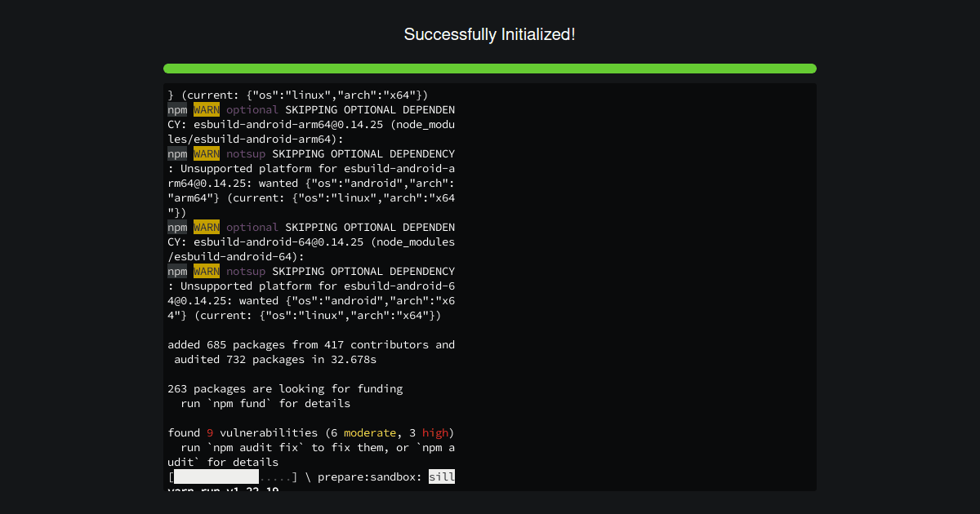Click the spinner character on the prepare:sandbox line
The image size is (980, 514).
[x=307, y=476]
